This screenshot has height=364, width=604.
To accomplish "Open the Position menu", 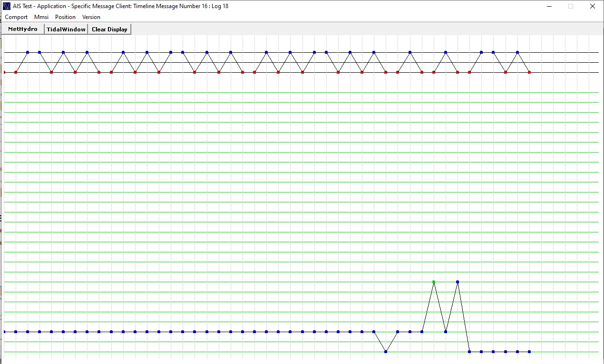I will click(65, 17).
